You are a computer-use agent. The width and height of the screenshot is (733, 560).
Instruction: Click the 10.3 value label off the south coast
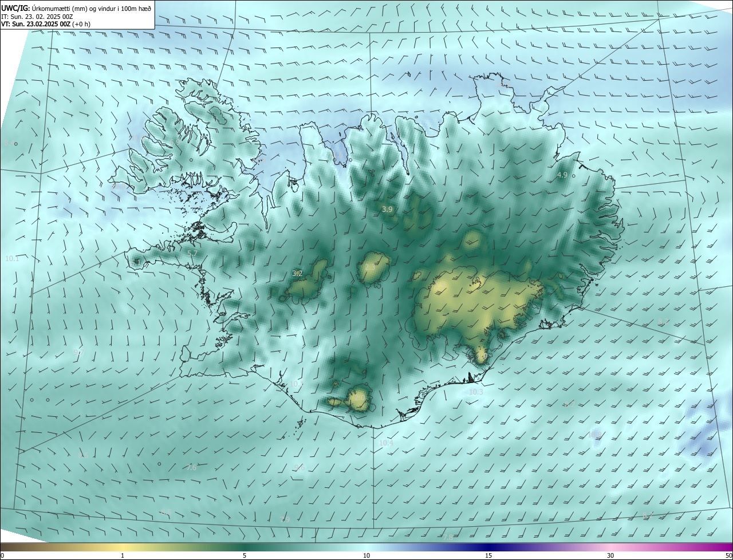[x=476, y=392]
